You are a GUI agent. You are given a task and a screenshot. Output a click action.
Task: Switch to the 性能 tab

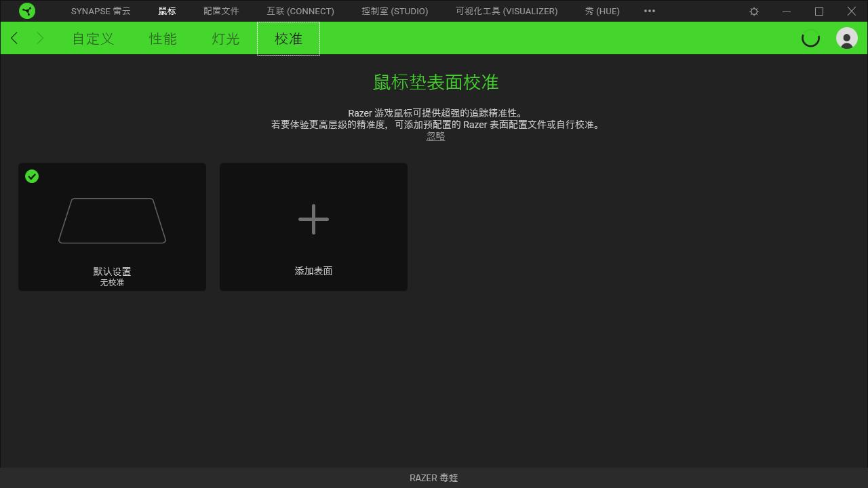pyautogui.click(x=162, y=39)
